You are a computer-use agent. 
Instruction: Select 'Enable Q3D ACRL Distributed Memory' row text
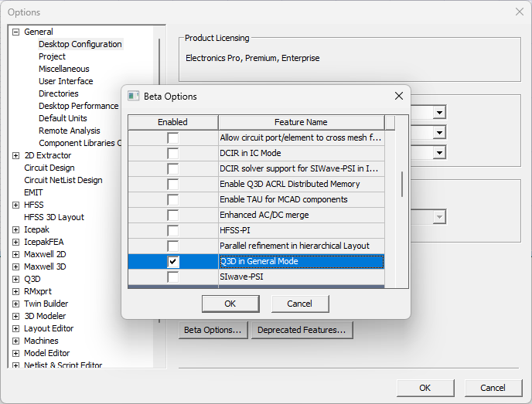pyautogui.click(x=290, y=184)
